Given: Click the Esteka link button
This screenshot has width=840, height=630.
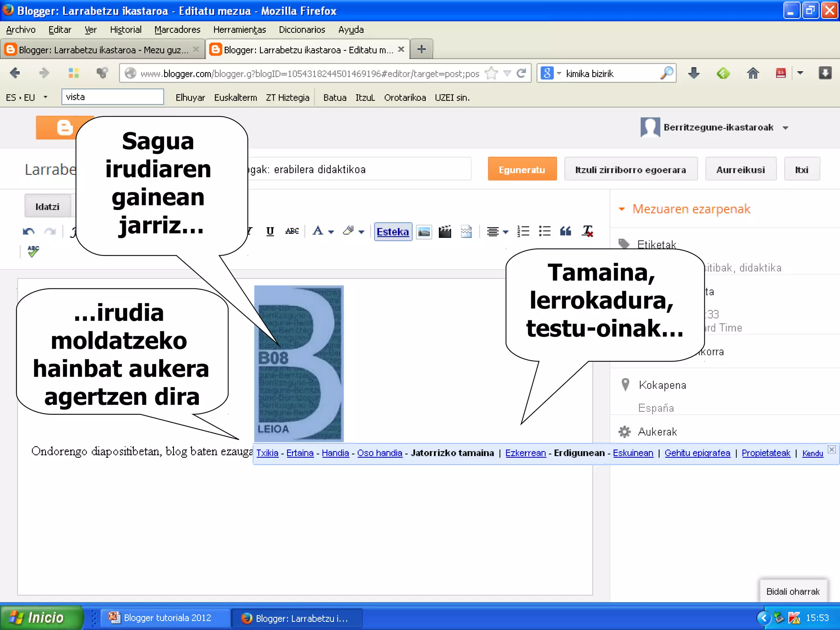Looking at the screenshot, I should 393,232.
